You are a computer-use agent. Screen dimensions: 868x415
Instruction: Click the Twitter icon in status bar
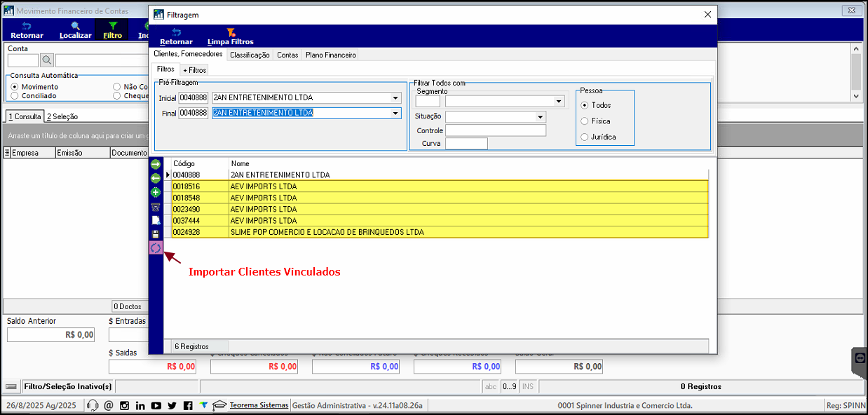pyautogui.click(x=172, y=405)
